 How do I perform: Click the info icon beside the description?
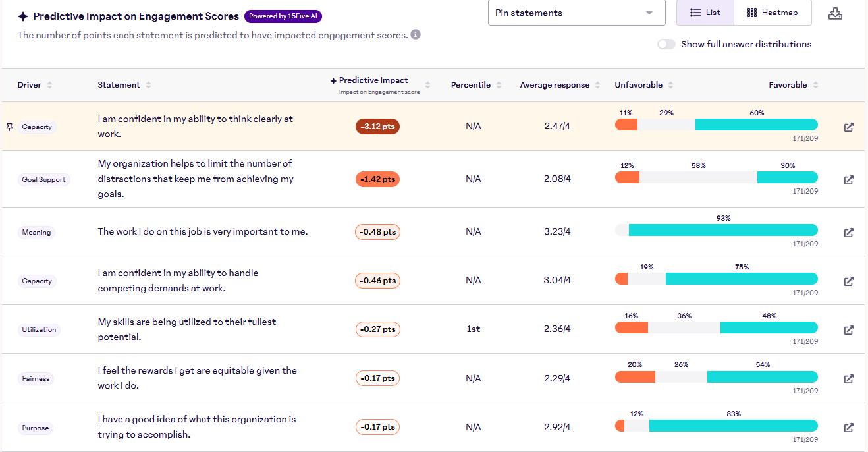[416, 34]
